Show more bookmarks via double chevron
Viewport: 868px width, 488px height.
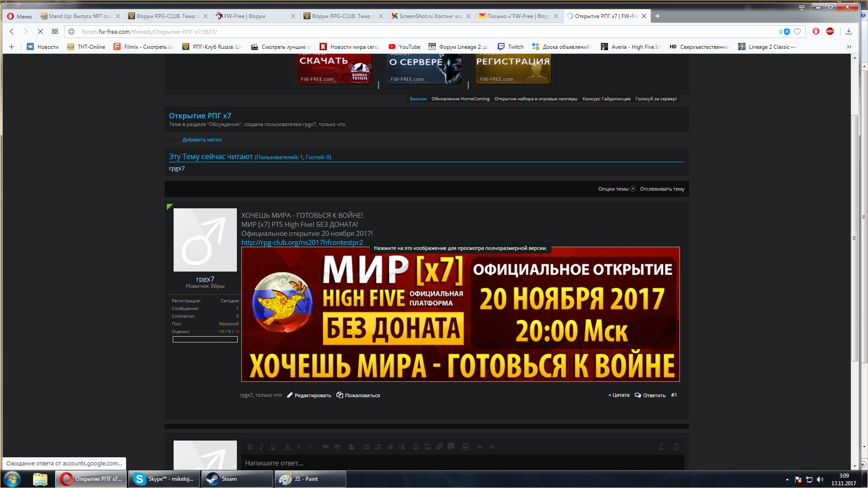click(849, 47)
